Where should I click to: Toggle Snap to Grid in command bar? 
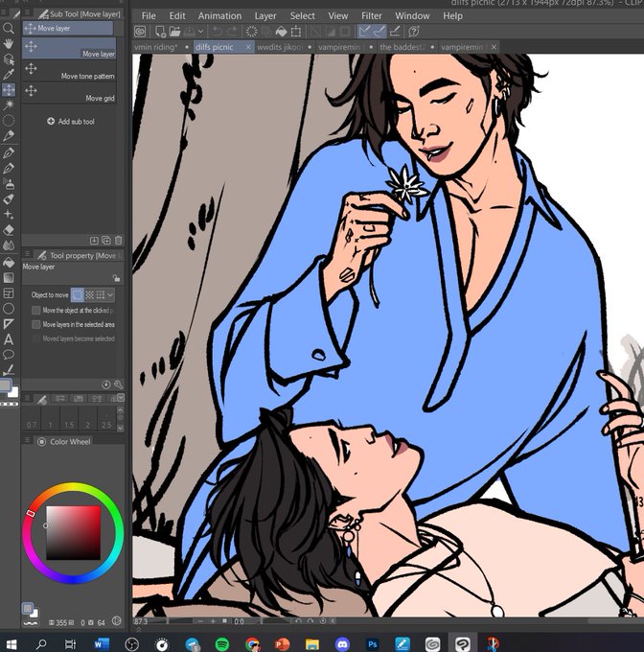(x=395, y=32)
